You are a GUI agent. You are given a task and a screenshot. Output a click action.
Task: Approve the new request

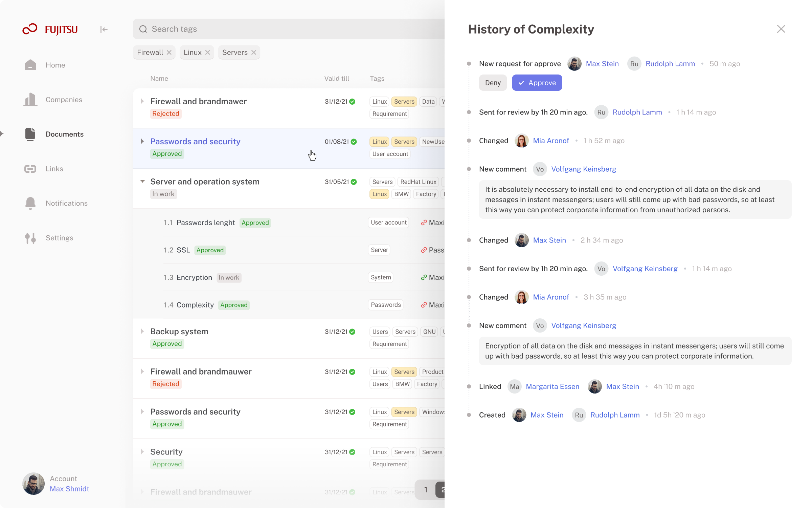pyautogui.click(x=537, y=83)
